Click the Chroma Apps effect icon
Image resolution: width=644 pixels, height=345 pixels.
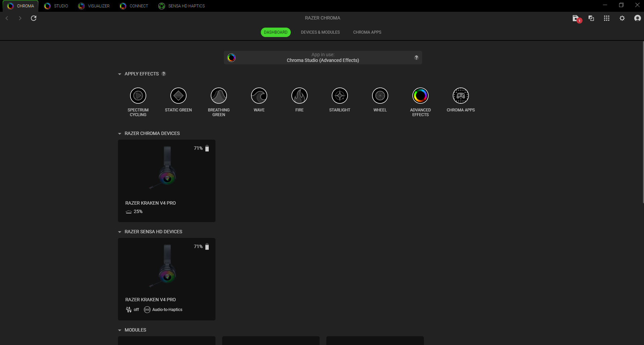click(460, 96)
